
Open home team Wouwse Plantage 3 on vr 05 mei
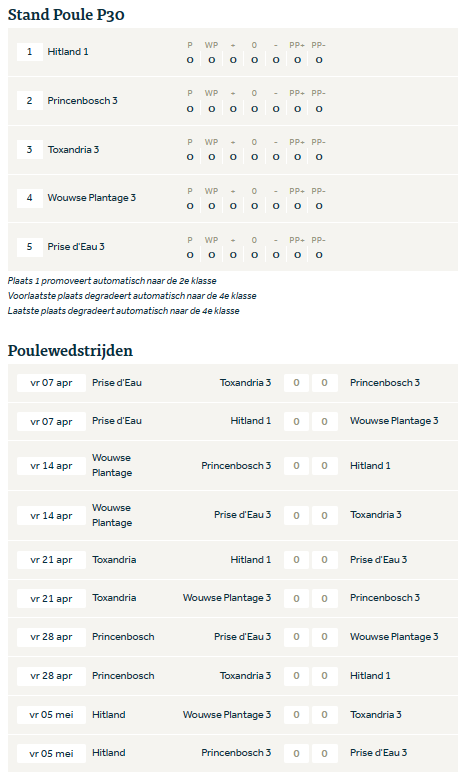point(227,715)
